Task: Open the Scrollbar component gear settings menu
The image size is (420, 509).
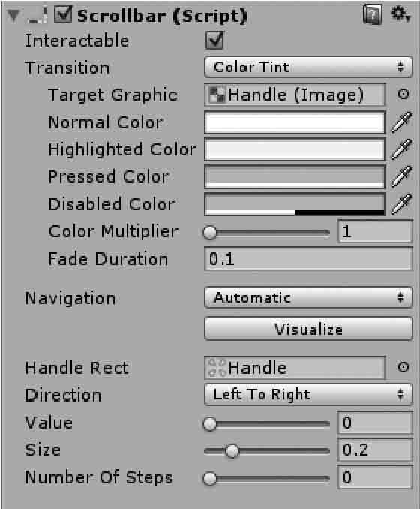Action: [x=400, y=14]
